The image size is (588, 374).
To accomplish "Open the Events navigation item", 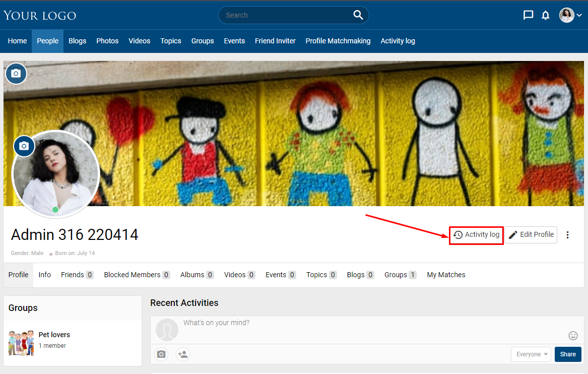I will pos(234,41).
